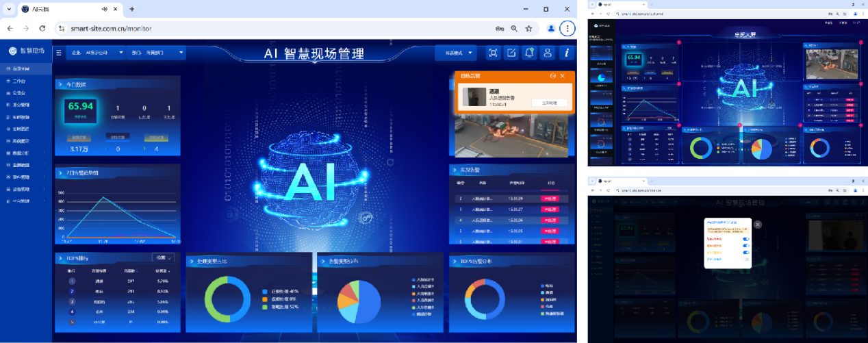This screenshot has width=868, height=343.
Task: Close the orange alarm notification popup
Action: 563,76
